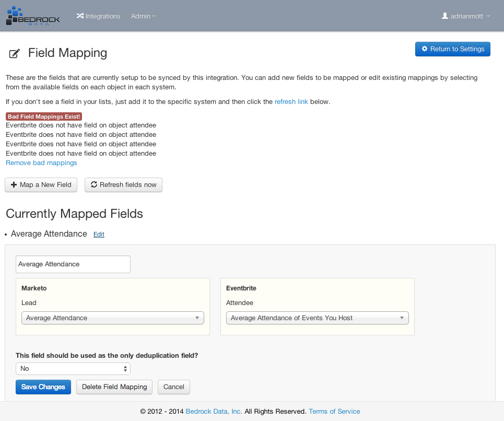Screen dimensions: 504x421
Task: Click Remove bad mappings link
Action: coord(41,162)
